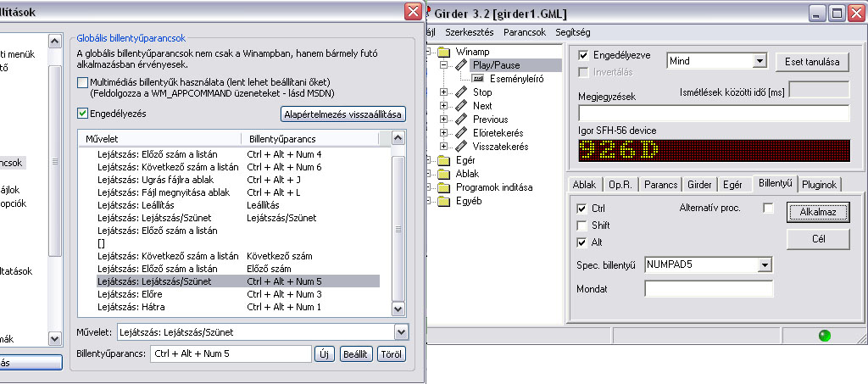Toggle Multimédiás billentyűk használata checkbox

click(x=82, y=82)
